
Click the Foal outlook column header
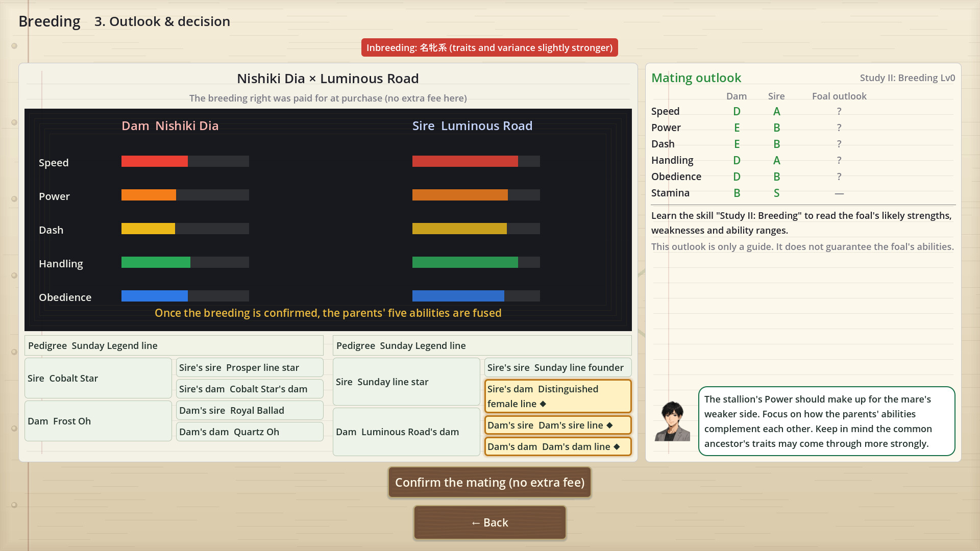tap(839, 96)
